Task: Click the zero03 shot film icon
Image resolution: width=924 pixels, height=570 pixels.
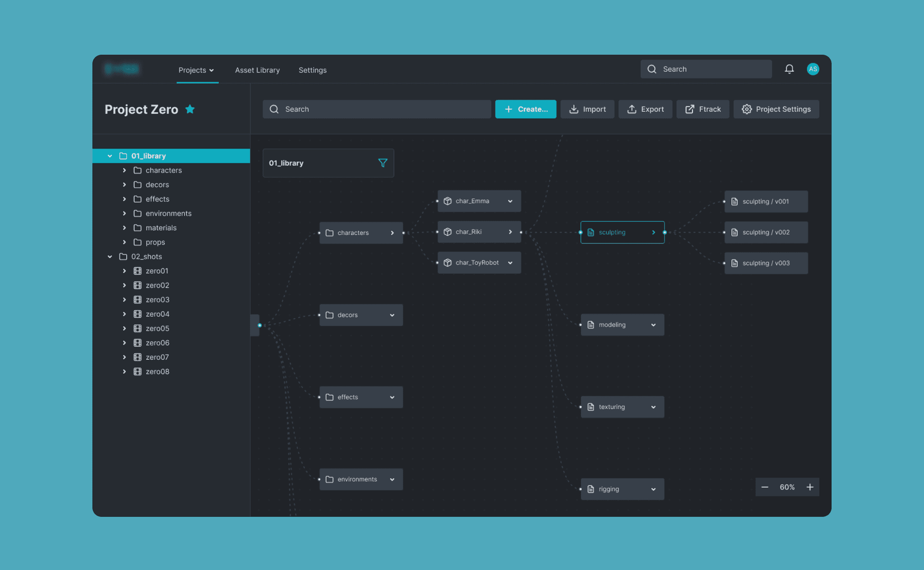Action: pos(138,300)
